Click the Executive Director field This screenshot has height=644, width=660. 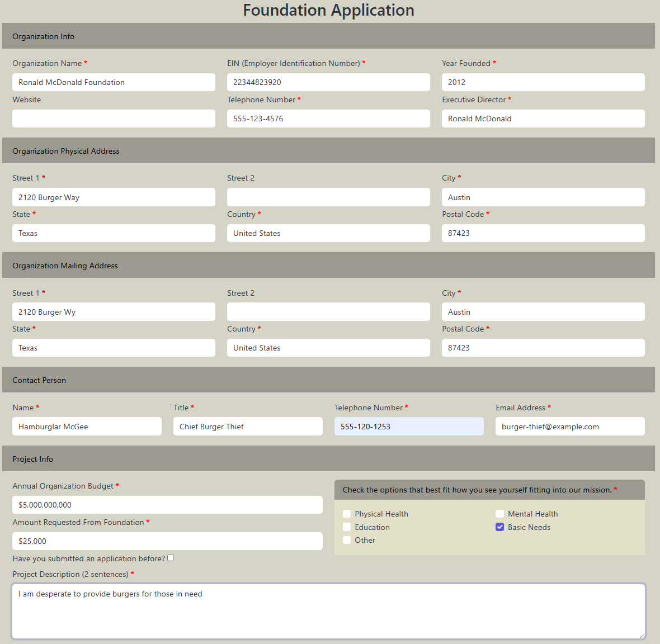[543, 119]
